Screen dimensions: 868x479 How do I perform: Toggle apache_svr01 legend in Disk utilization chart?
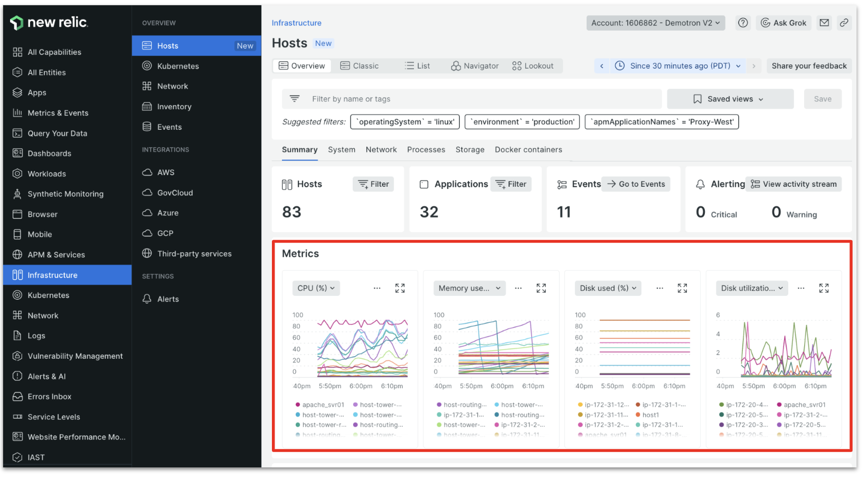click(801, 405)
